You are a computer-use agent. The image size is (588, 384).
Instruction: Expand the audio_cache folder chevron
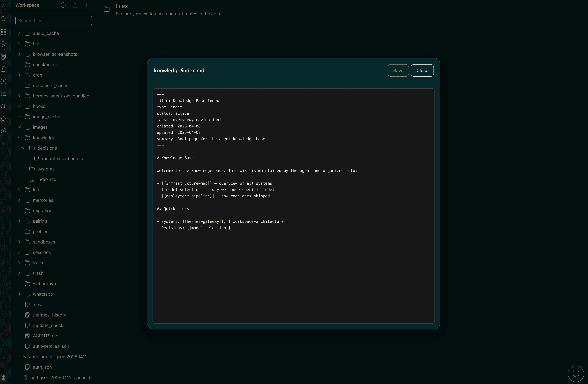tap(19, 33)
